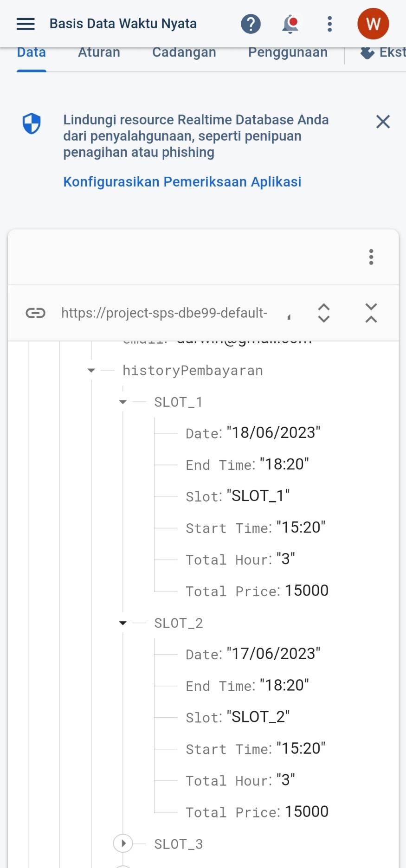
Task: Expand the SLOT_3 node
Action: click(x=123, y=843)
